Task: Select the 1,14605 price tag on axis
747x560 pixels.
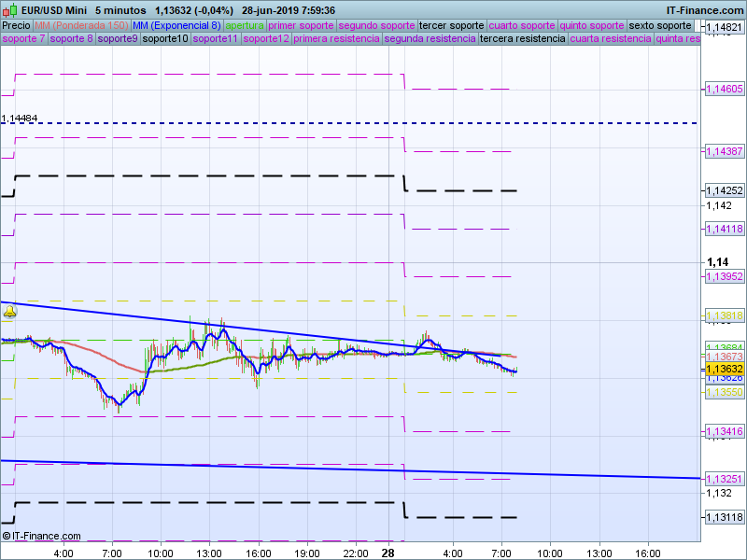Action: coord(722,89)
